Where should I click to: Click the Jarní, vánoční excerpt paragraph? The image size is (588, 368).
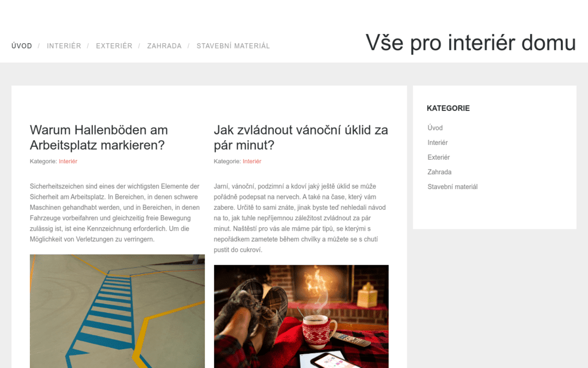pyautogui.click(x=300, y=218)
